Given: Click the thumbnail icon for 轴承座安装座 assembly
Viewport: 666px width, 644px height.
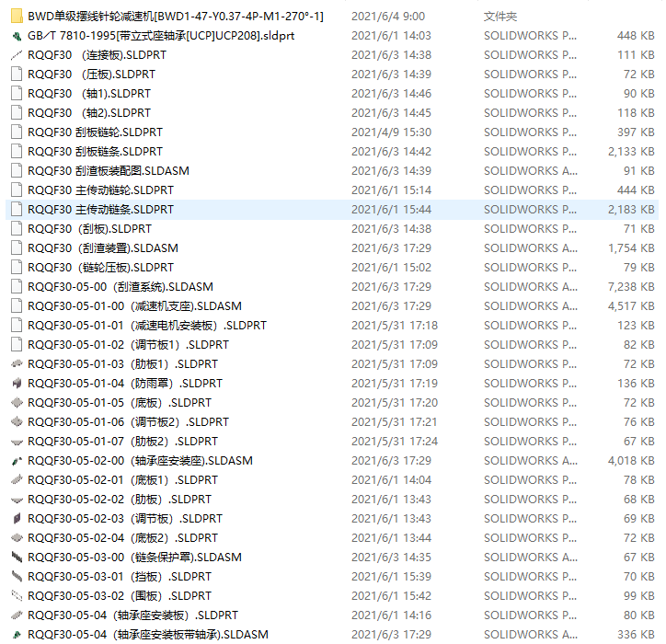Looking at the screenshot, I should click(x=17, y=461).
